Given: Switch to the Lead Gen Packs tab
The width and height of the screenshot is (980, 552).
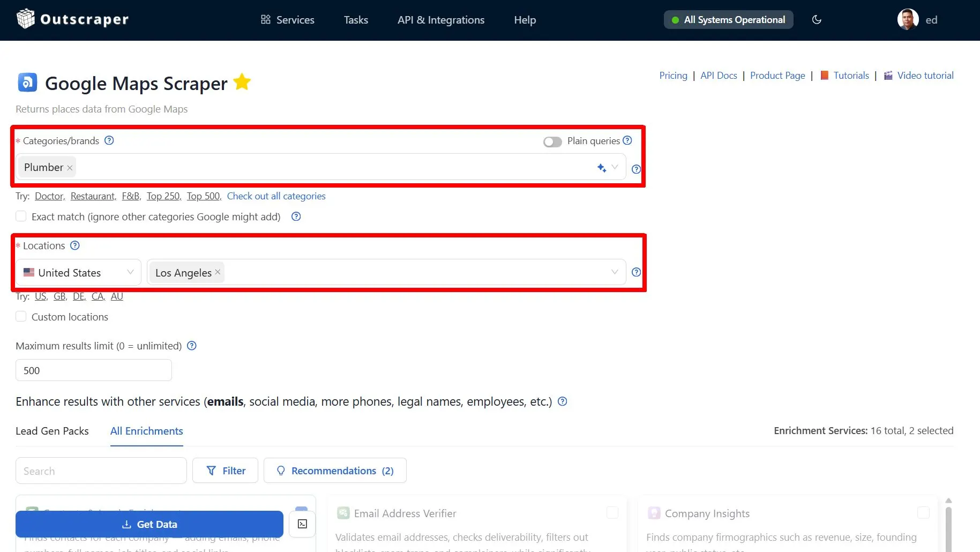Looking at the screenshot, I should tap(52, 431).
